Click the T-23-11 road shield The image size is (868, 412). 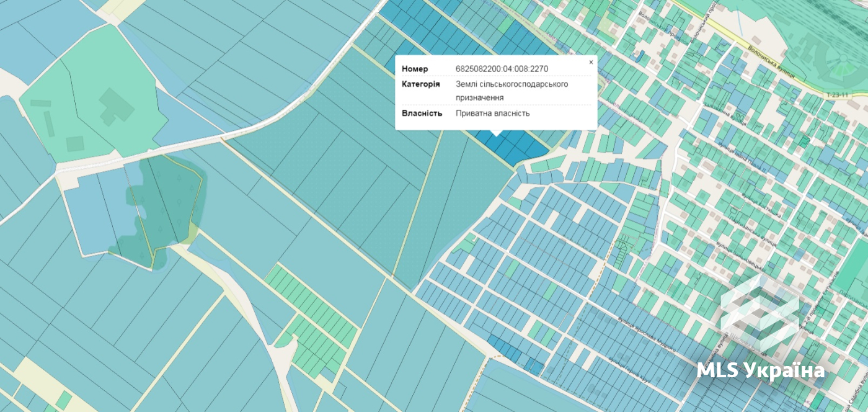click(x=836, y=95)
